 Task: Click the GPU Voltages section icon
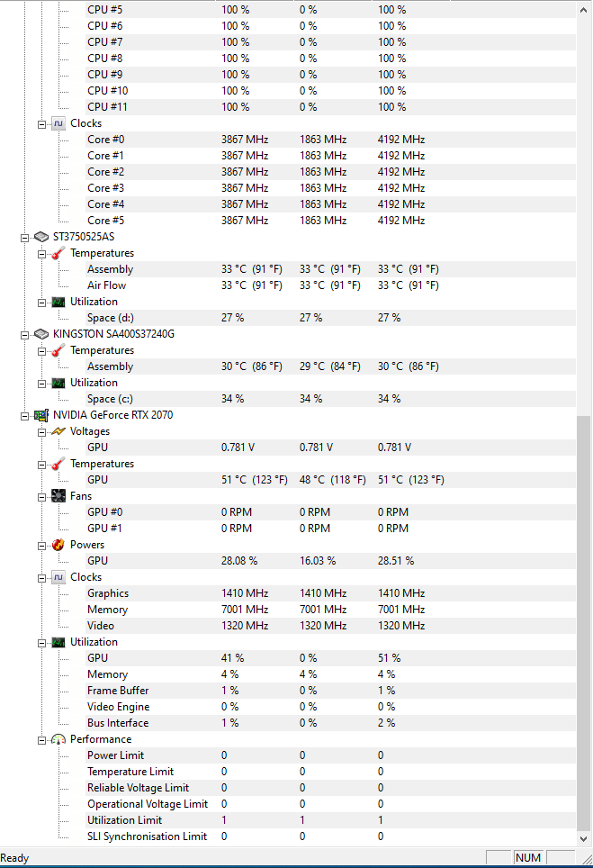click(x=58, y=431)
